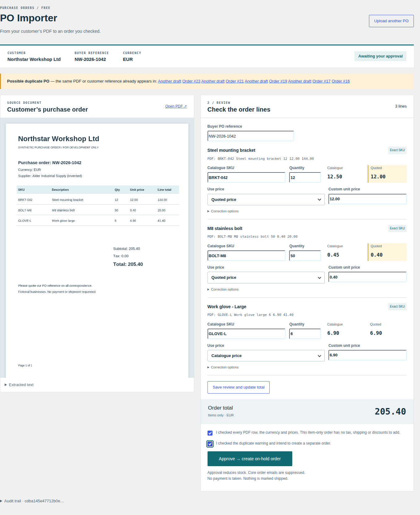420x515 pixels.
Task: Click Exact SKU badge for Steel mounting bracket
Action: click(397, 150)
